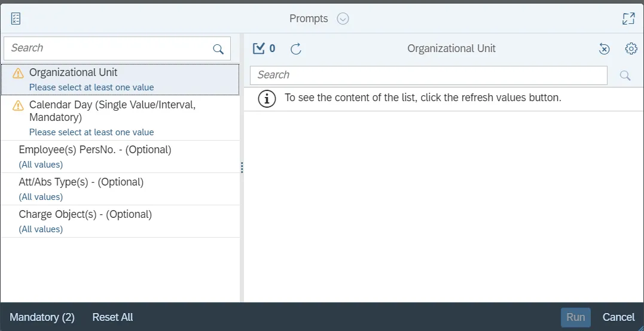Open the settings gear for Organizational Unit
This screenshot has width=644, height=331.
pos(631,48)
